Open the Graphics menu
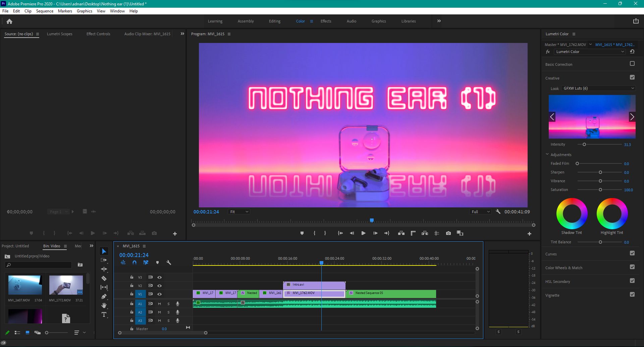Image resolution: width=644 pixels, height=347 pixels. [84, 11]
